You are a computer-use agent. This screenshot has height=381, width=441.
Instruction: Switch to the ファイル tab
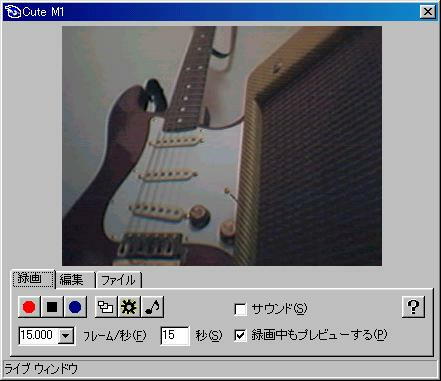(x=119, y=280)
